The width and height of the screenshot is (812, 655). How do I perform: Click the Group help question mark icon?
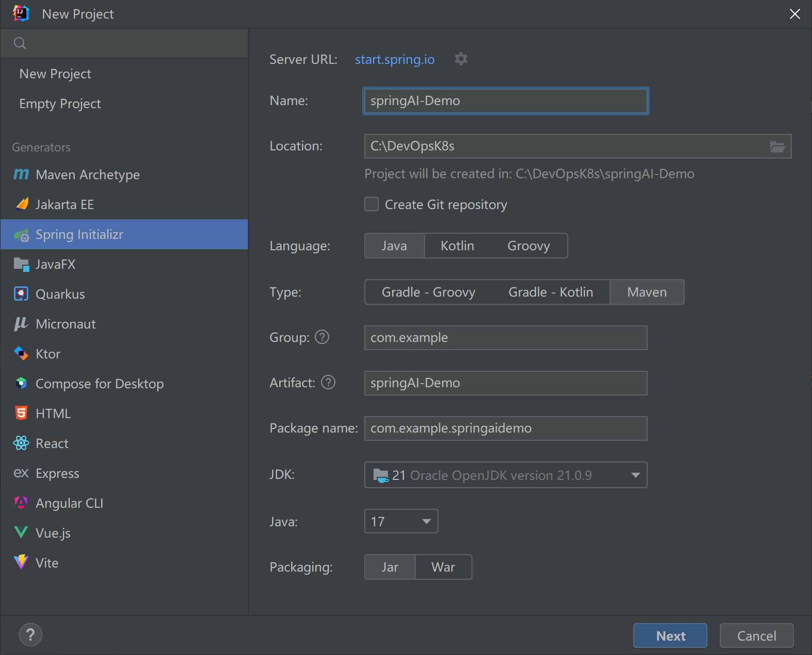point(322,337)
